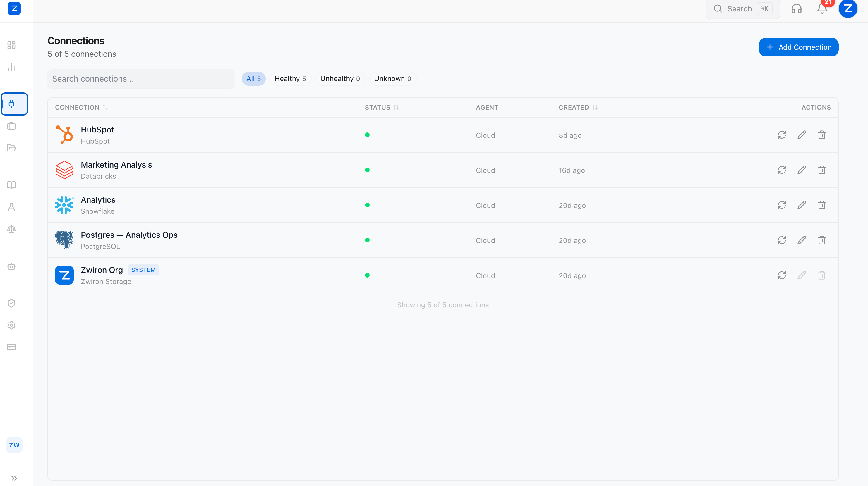This screenshot has height=486, width=868.
Task: Open the ZW workspace switcher
Action: coord(14,445)
